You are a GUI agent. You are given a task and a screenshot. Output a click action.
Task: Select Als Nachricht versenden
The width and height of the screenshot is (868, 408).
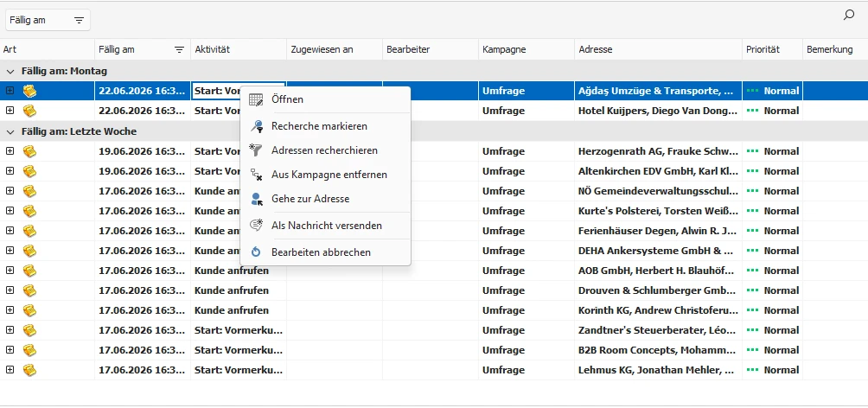[x=325, y=226]
